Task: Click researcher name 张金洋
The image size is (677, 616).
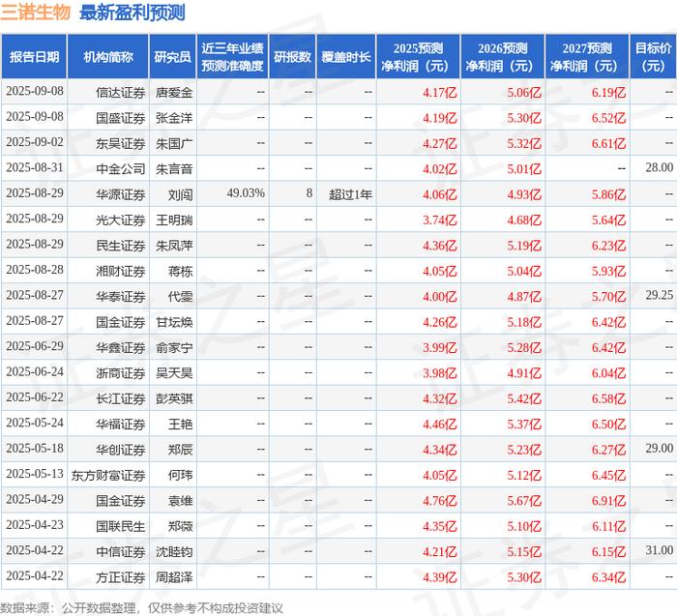Action: coord(174,118)
